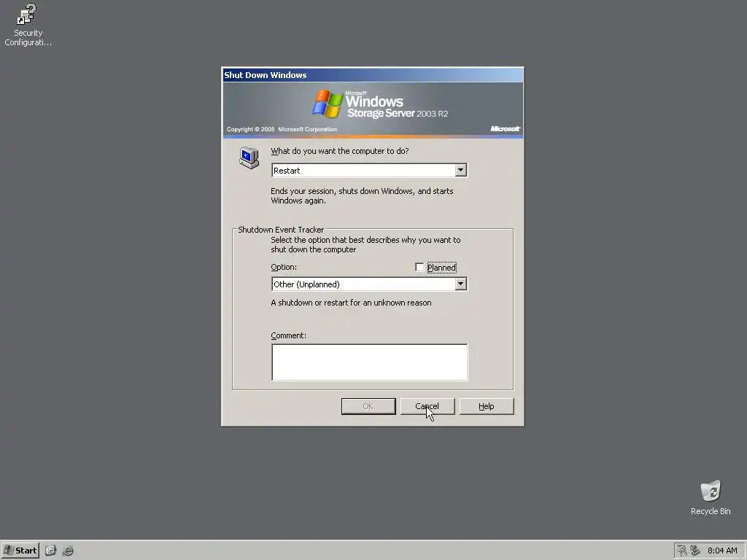This screenshot has width=747, height=560.
Task: Click the Option: label
Action: tap(284, 267)
